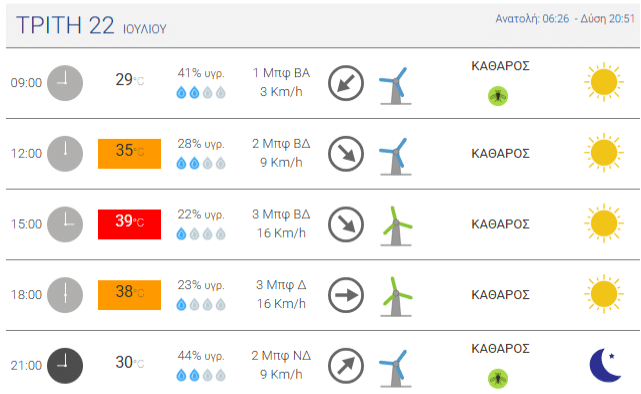Click the humidity droplets under 41% υγρ.

(x=201, y=93)
